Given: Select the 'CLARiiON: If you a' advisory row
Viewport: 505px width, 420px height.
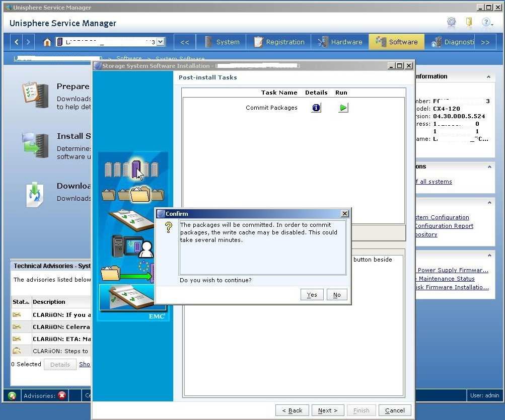Looking at the screenshot, I should click(51, 315).
